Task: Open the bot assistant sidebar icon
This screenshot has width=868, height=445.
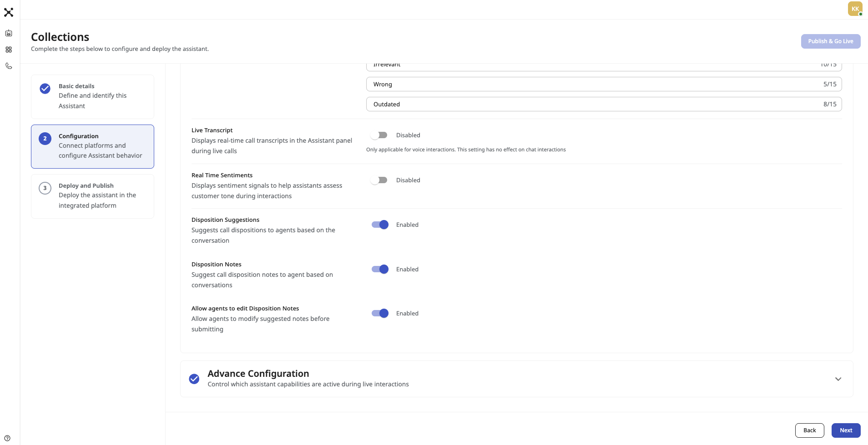Action: (9, 33)
